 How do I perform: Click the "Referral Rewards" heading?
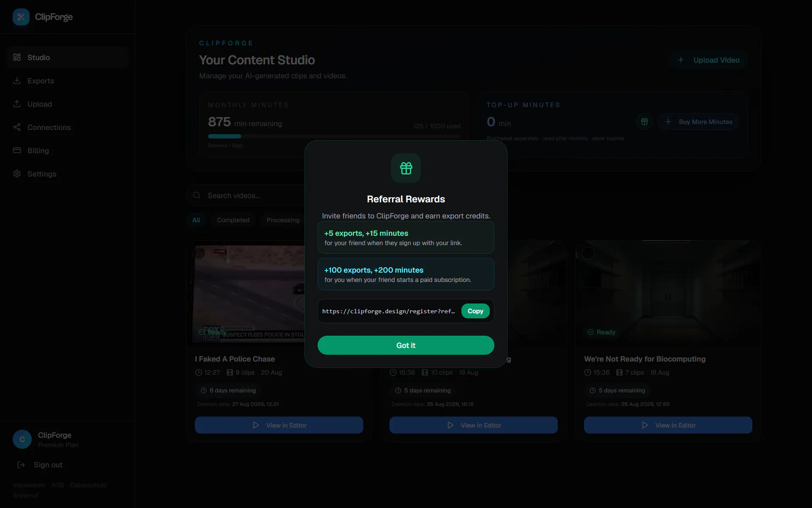[x=406, y=199]
